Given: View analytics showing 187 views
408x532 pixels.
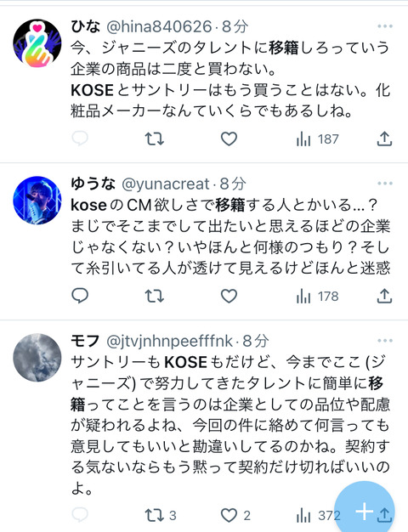Looking at the screenshot, I should click(x=318, y=139).
